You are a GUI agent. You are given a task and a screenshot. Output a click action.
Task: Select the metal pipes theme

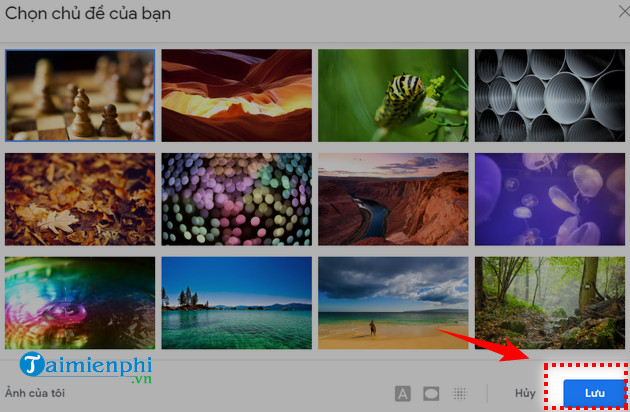[x=549, y=95]
